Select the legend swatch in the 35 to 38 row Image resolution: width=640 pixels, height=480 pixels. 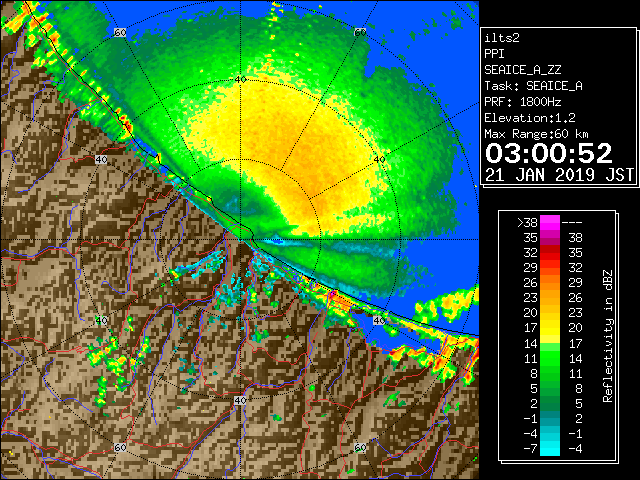pyautogui.click(x=550, y=238)
